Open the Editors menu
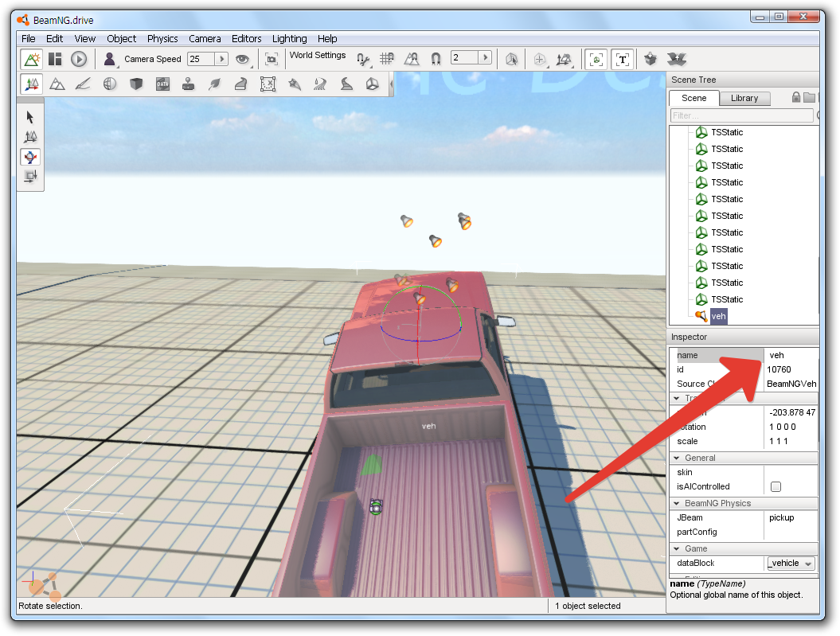840x636 pixels. coord(247,38)
